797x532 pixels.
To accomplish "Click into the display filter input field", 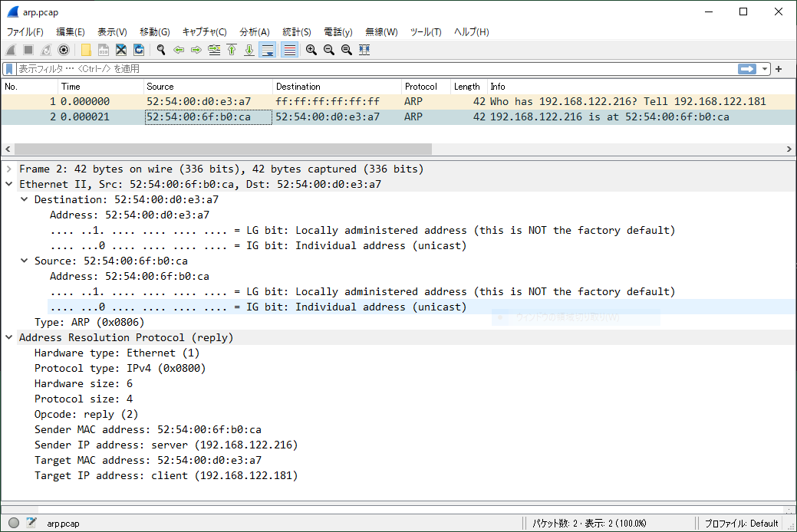I will pos(376,68).
